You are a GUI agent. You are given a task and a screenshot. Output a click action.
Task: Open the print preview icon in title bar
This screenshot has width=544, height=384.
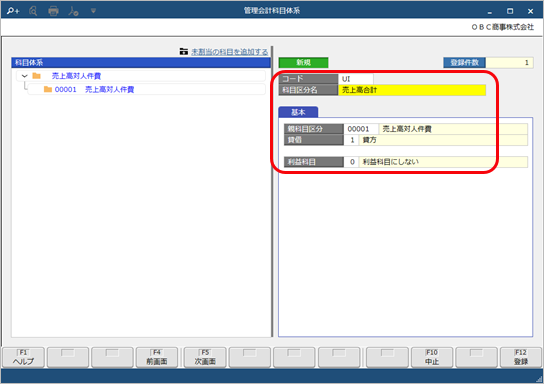click(33, 11)
